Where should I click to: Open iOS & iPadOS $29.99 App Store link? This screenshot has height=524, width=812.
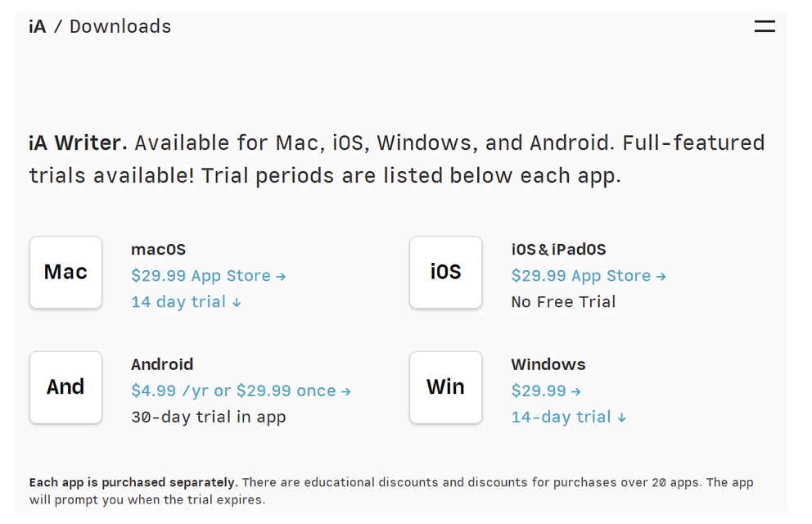click(588, 276)
